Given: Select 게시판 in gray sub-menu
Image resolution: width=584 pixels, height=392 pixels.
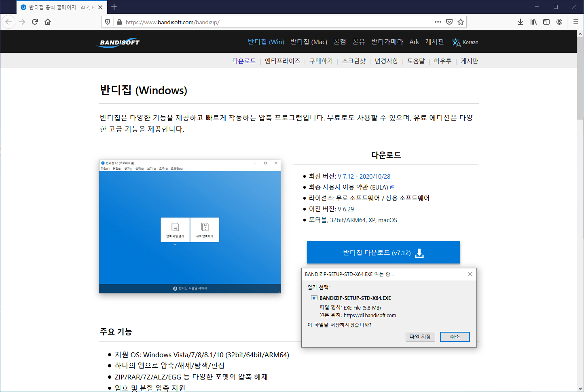Looking at the screenshot, I should pyautogui.click(x=469, y=61).
